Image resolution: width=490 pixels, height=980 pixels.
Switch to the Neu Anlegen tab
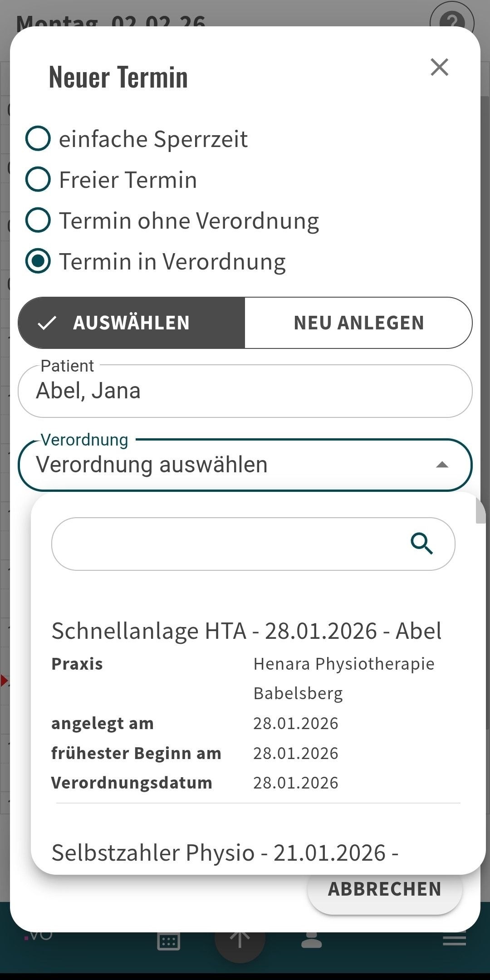(x=358, y=323)
